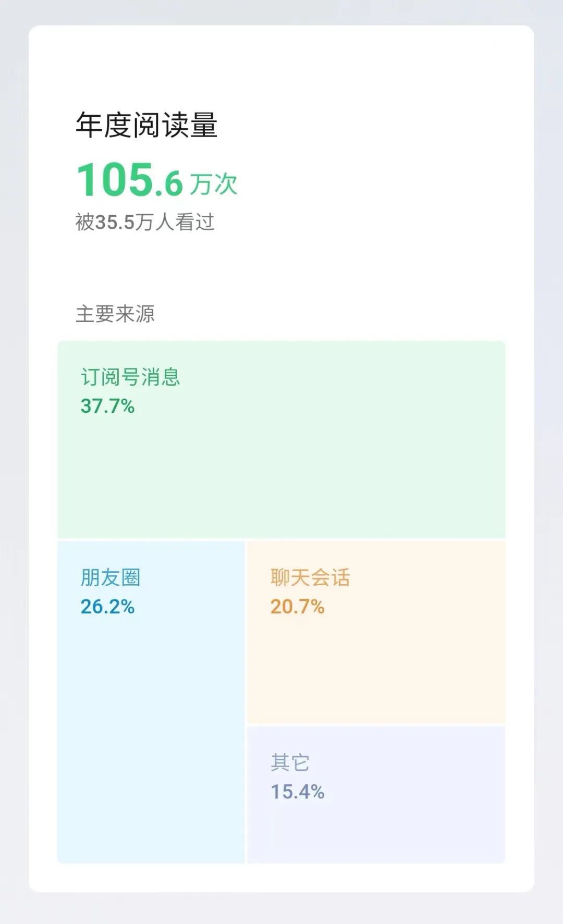Click the 其它 label text
563x924 pixels.
click(x=290, y=762)
